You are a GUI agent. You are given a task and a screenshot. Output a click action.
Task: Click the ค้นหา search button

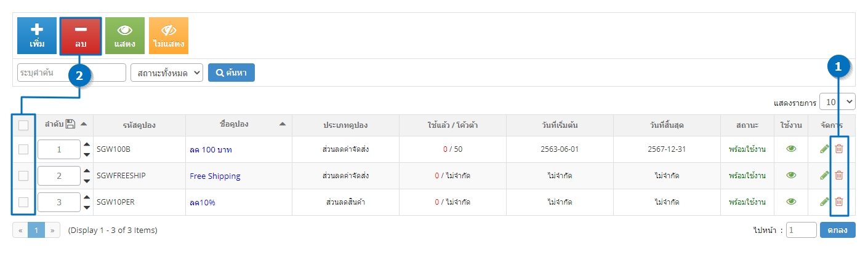231,73
